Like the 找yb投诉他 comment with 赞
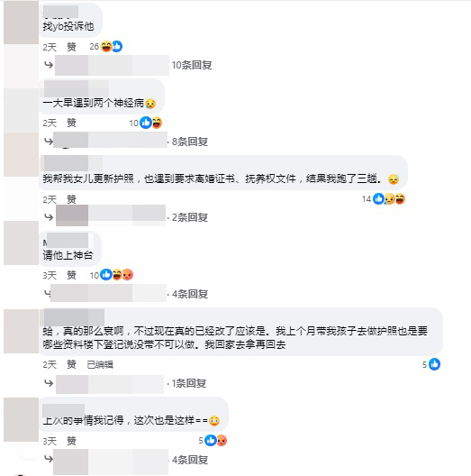471x476 pixels. coord(71,47)
